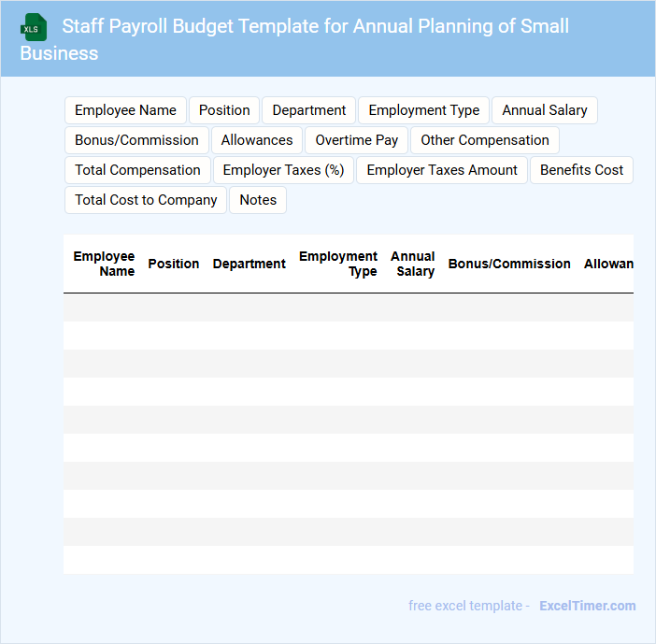Viewport: 656px width, 644px height.
Task: Click the Department column header
Action: (250, 264)
